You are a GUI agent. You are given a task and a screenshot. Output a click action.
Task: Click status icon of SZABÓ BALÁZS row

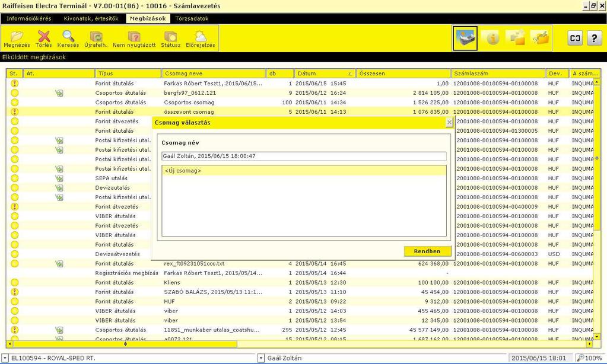pyautogui.click(x=14, y=292)
